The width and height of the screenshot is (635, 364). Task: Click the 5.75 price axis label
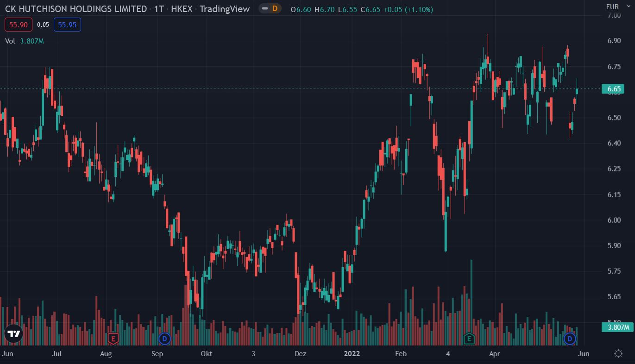pyautogui.click(x=614, y=271)
